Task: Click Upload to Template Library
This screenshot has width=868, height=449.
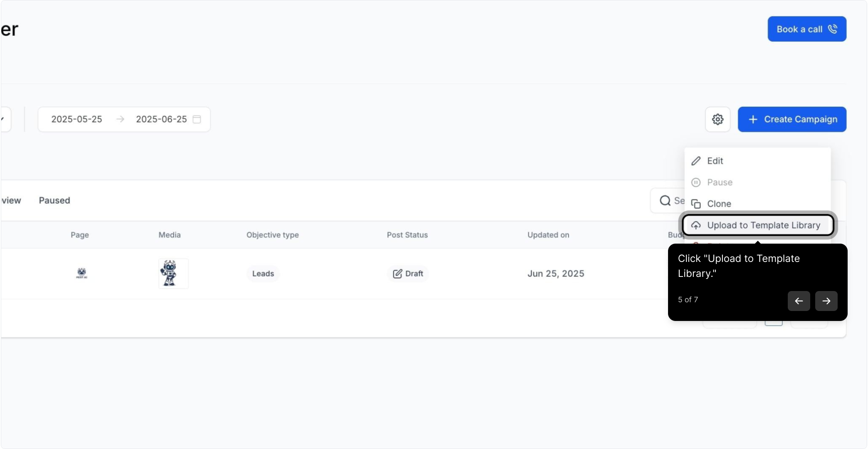Action: (x=758, y=225)
